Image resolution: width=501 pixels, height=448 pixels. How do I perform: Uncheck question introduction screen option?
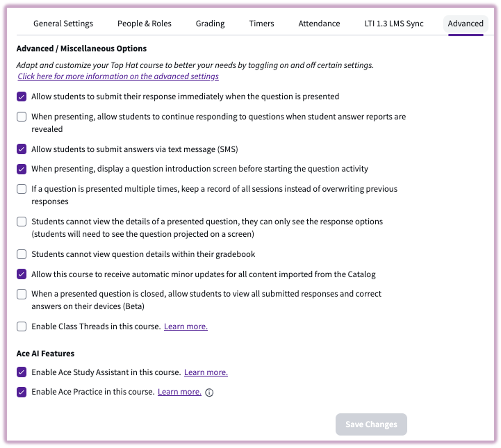point(21,169)
